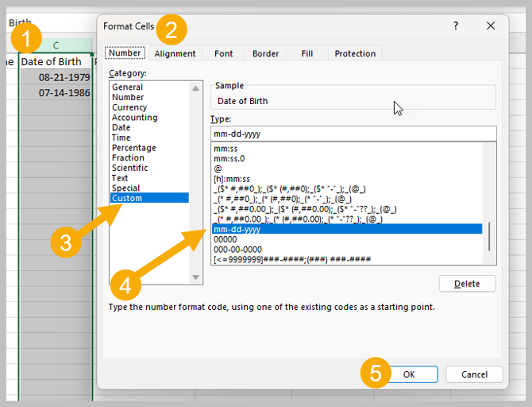Choose Number category in the list
Screen dimensions: 532x407
tap(149, 97)
